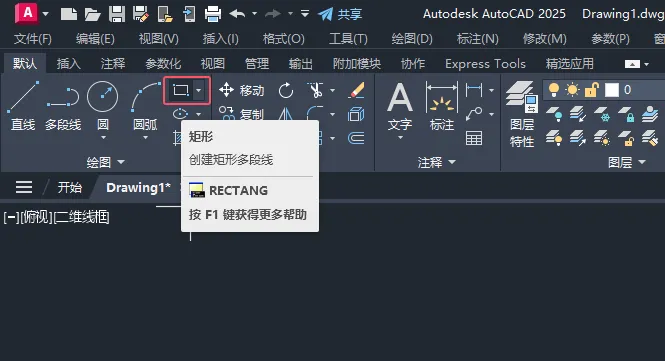This screenshot has height=361, width=665.
Task: Click the Rectangle (矩形) tool icon
Action: tap(181, 90)
